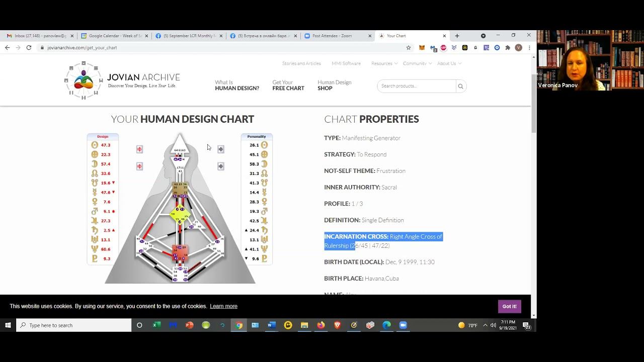Viewport: 644px width, 362px height.
Task: Click the Design Earth symbol next to 22.3
Action: coord(94,154)
